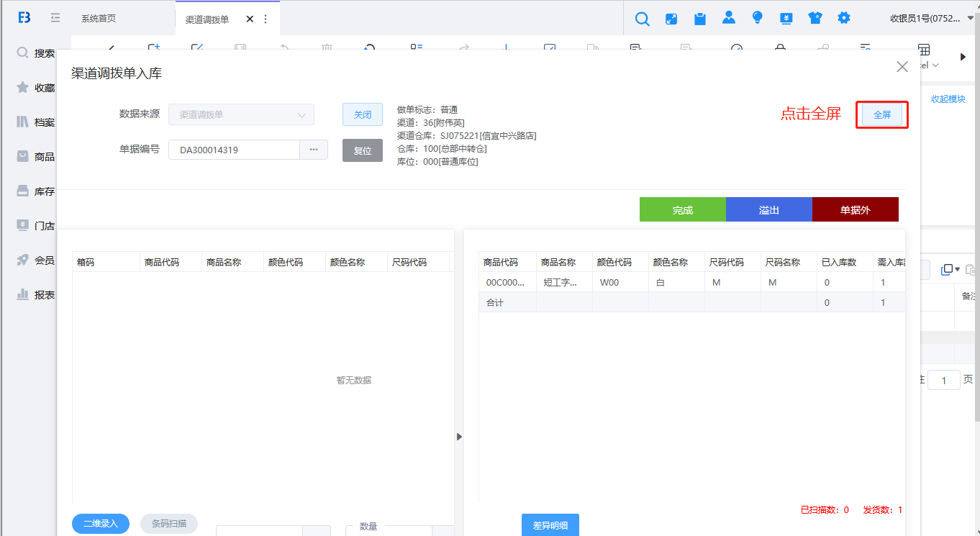
Task: Click the 条码扫描 button
Action: pyautogui.click(x=169, y=524)
